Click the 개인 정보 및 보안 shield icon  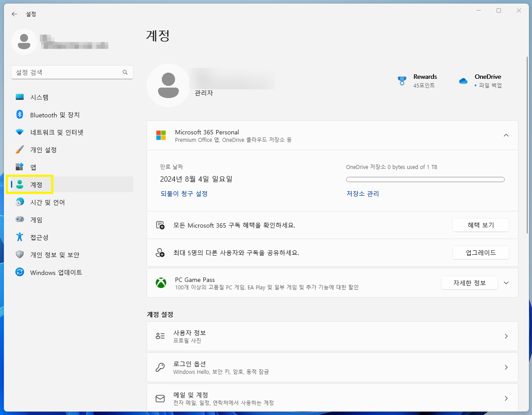[x=20, y=255]
